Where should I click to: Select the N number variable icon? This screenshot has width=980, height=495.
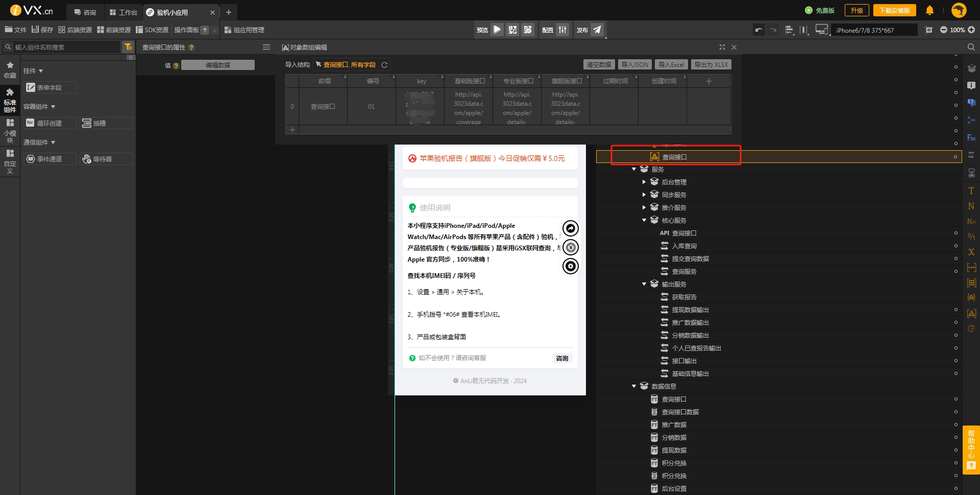click(971, 206)
